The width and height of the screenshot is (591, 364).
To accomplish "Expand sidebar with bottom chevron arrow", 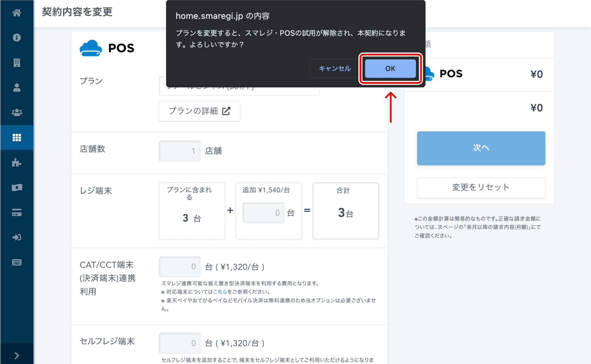I will tap(17, 356).
